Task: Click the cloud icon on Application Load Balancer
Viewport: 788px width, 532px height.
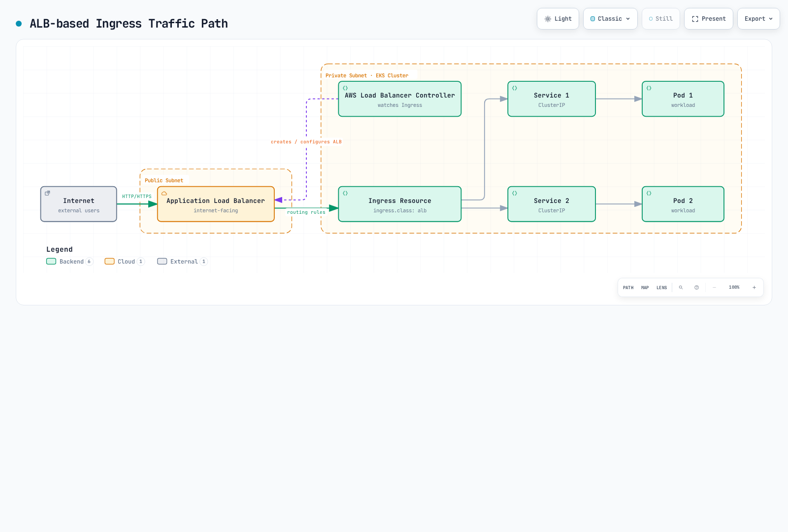Action: point(164,193)
